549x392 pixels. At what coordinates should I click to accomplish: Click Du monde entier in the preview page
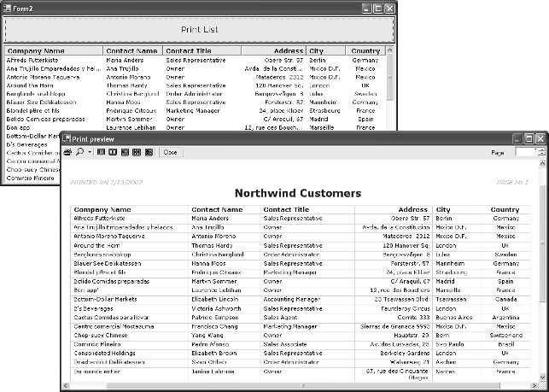(97, 372)
